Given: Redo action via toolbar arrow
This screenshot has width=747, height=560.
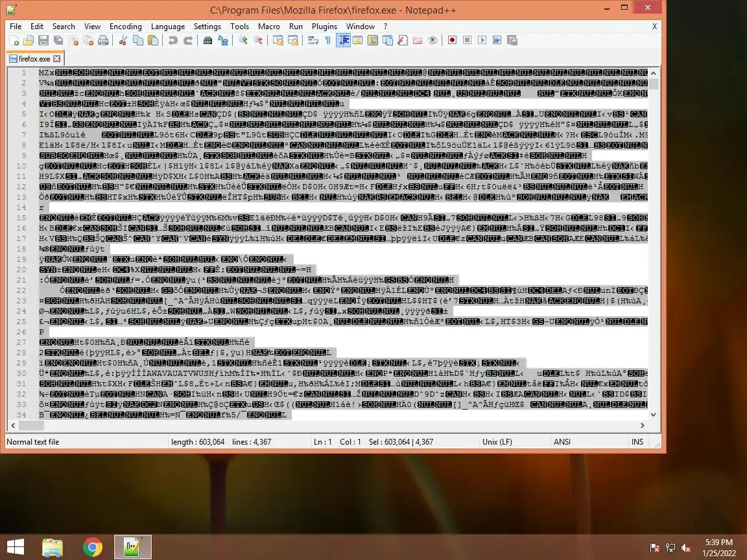Looking at the screenshot, I should click(187, 40).
